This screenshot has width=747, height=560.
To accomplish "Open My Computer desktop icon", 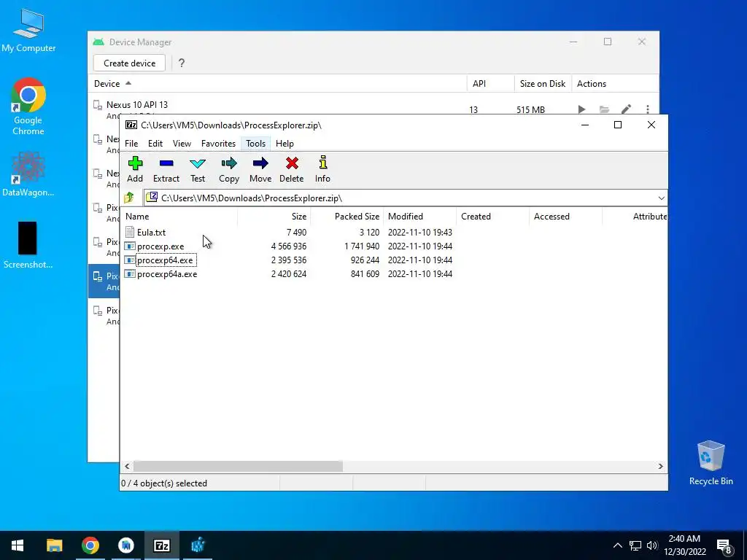I will point(28,31).
